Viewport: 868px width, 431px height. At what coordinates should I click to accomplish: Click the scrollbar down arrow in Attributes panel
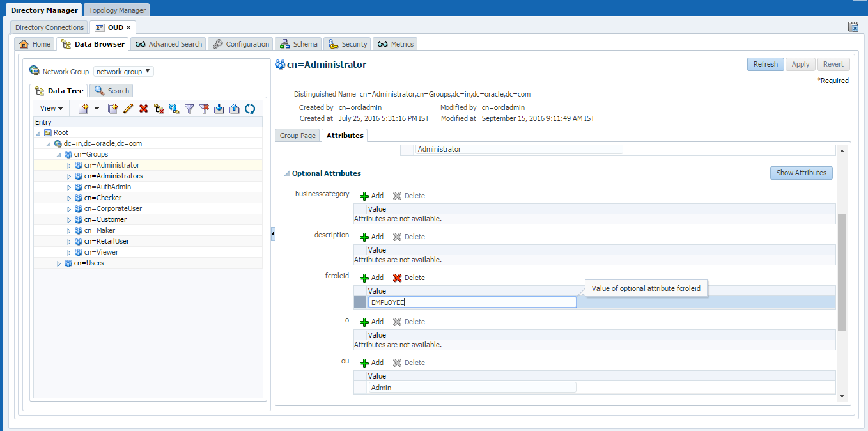pos(842,396)
